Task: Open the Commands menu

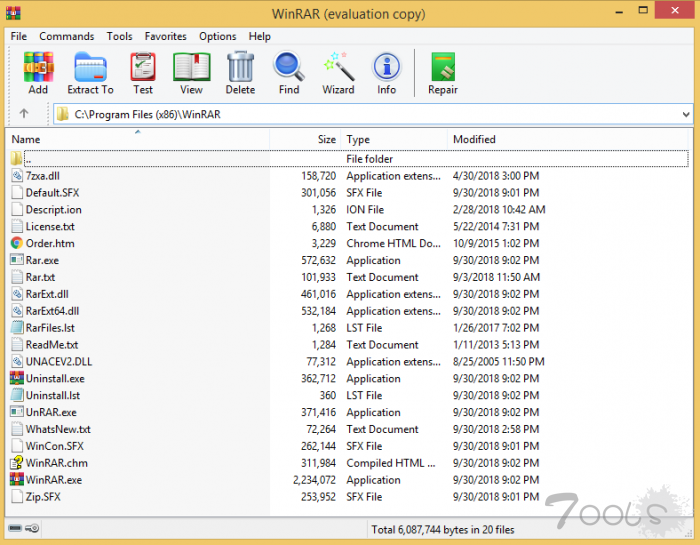Action: [67, 36]
